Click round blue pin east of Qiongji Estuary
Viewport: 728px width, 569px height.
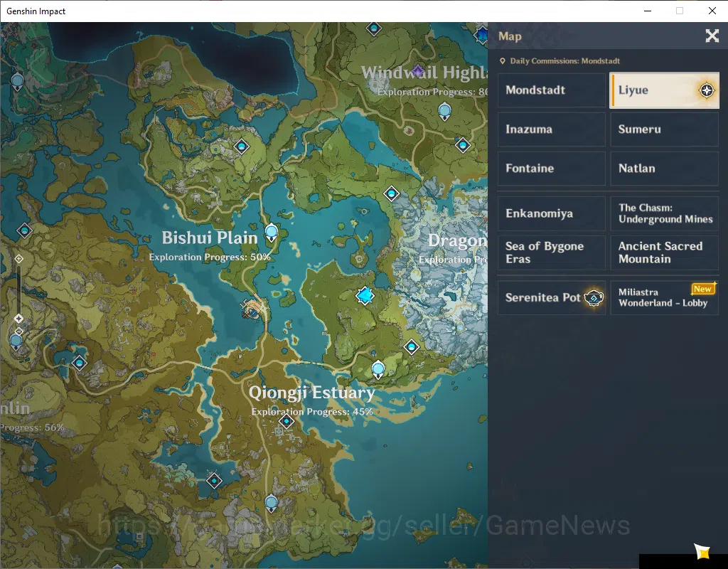pyautogui.click(x=378, y=370)
